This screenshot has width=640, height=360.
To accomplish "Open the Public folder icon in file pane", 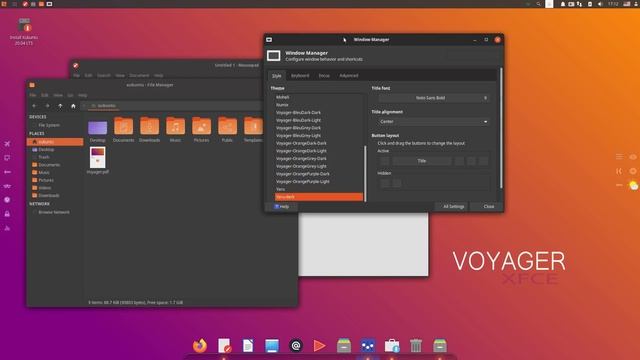I will pos(227,126).
